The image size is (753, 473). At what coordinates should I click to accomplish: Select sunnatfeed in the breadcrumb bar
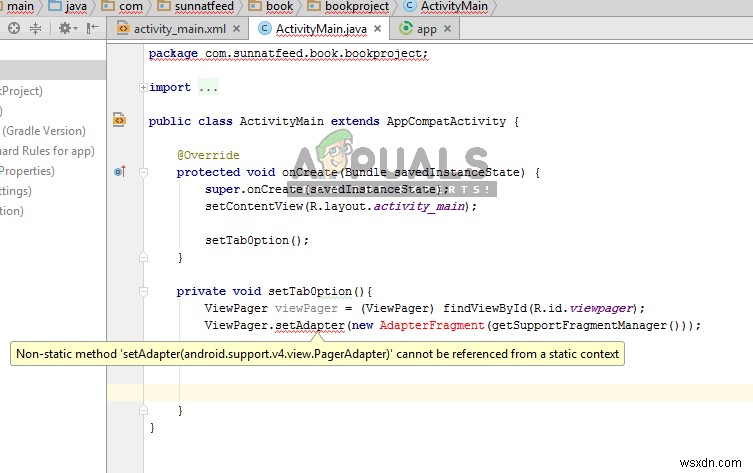tap(196, 6)
